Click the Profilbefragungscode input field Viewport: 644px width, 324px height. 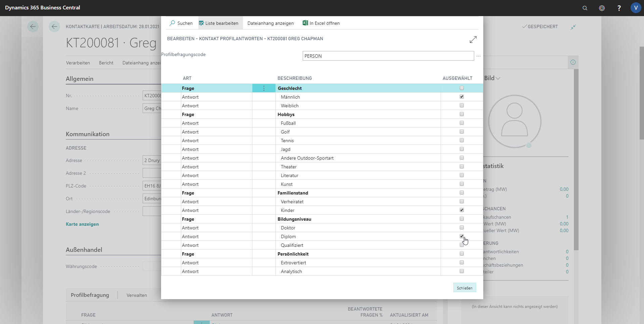(x=388, y=56)
